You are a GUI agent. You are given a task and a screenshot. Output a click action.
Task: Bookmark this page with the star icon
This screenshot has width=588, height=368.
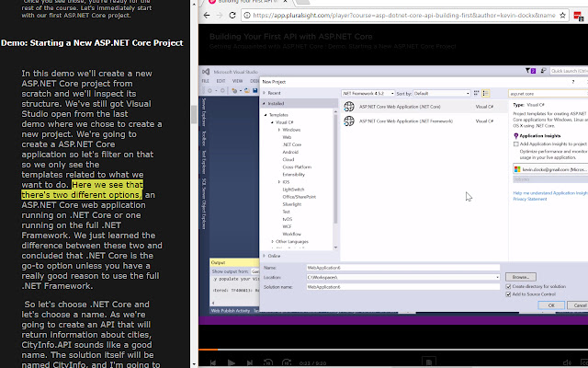(562, 16)
